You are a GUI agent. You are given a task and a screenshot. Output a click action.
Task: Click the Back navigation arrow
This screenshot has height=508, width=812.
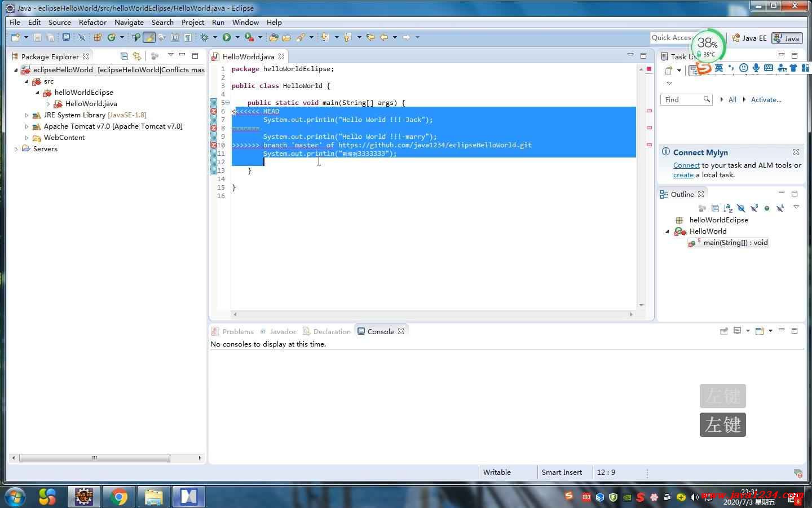click(384, 37)
